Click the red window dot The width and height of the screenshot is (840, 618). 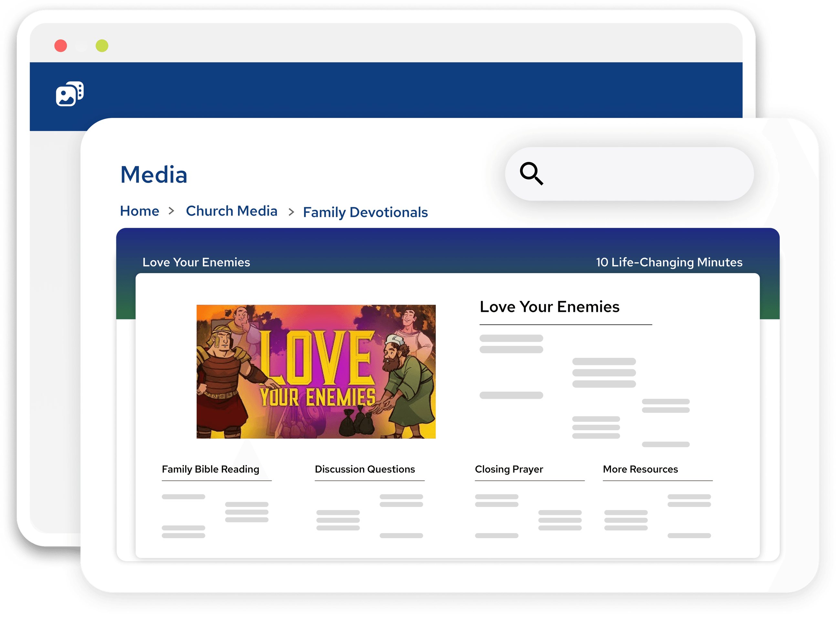(x=60, y=46)
